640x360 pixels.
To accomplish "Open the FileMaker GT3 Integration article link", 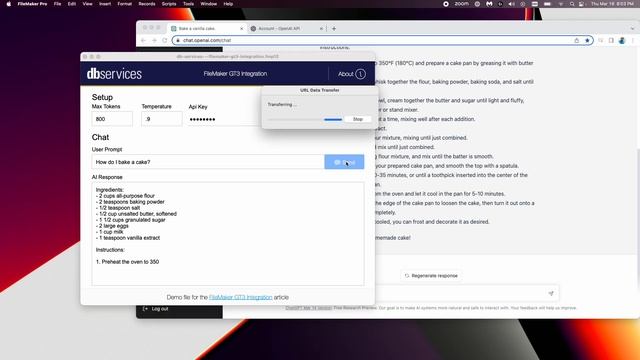I will [240, 297].
